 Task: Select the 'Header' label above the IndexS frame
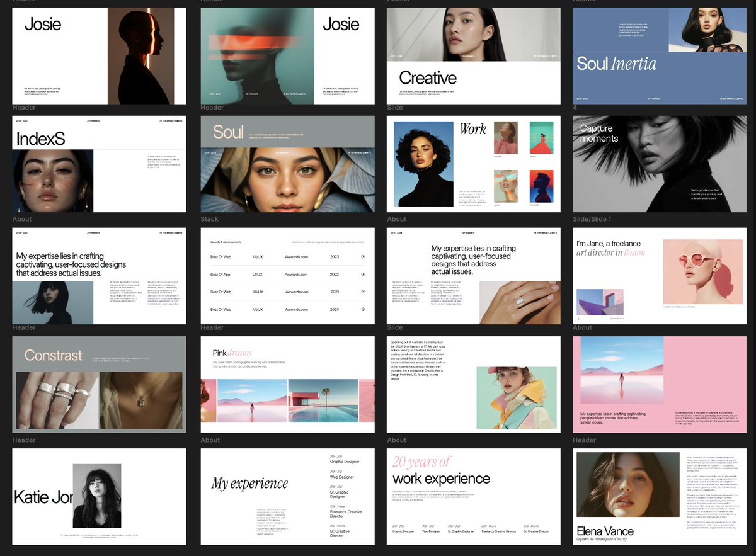tap(24, 108)
